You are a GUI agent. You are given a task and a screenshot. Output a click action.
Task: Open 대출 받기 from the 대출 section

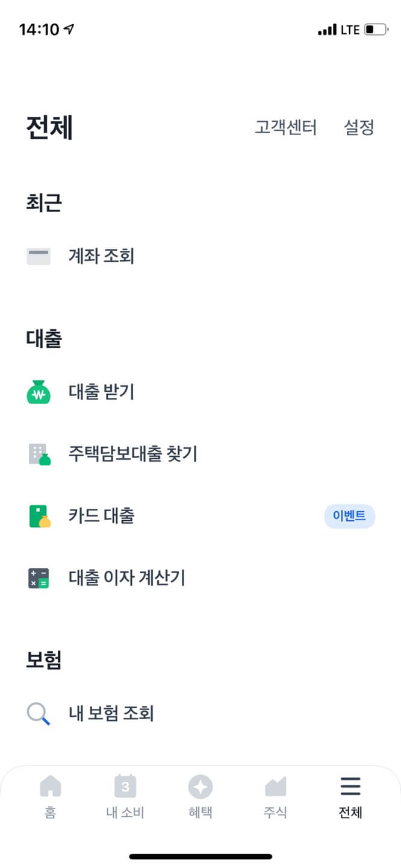tap(100, 392)
